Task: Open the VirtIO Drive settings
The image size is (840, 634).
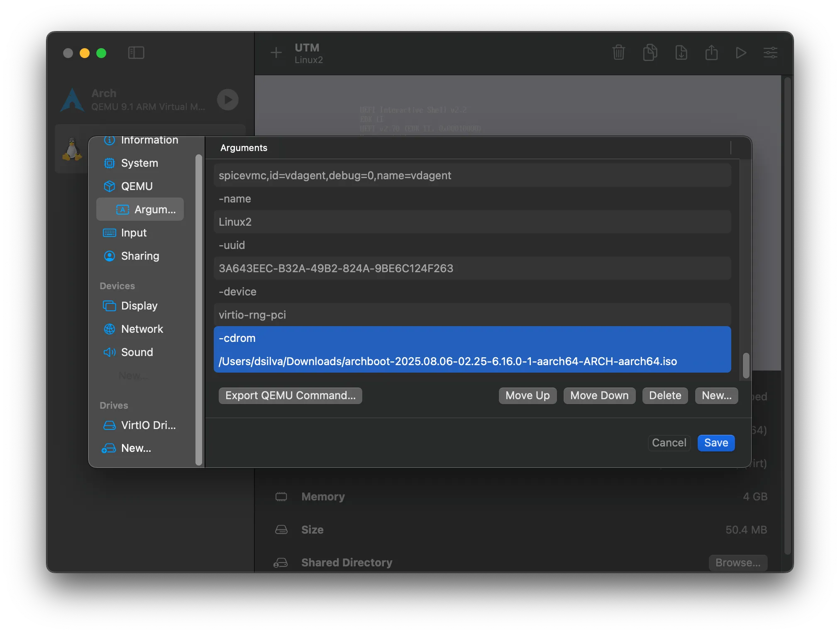Action: [x=140, y=425]
